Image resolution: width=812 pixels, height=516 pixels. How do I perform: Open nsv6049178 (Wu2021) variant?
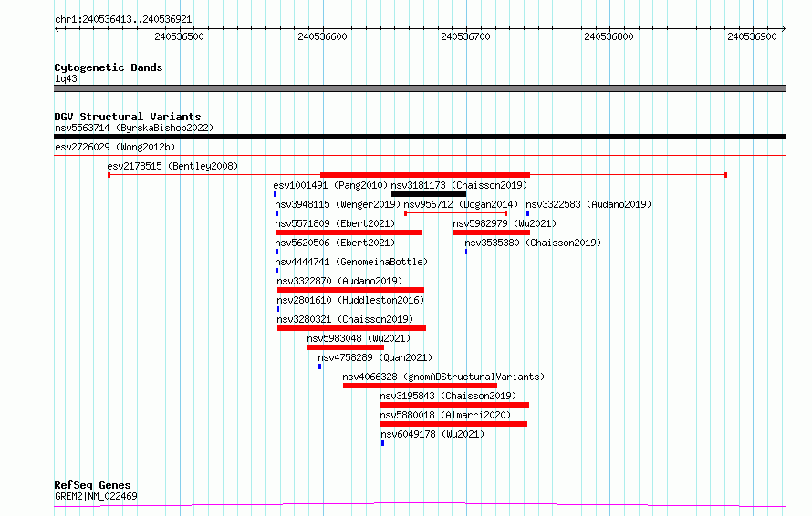pyautogui.click(x=432, y=434)
